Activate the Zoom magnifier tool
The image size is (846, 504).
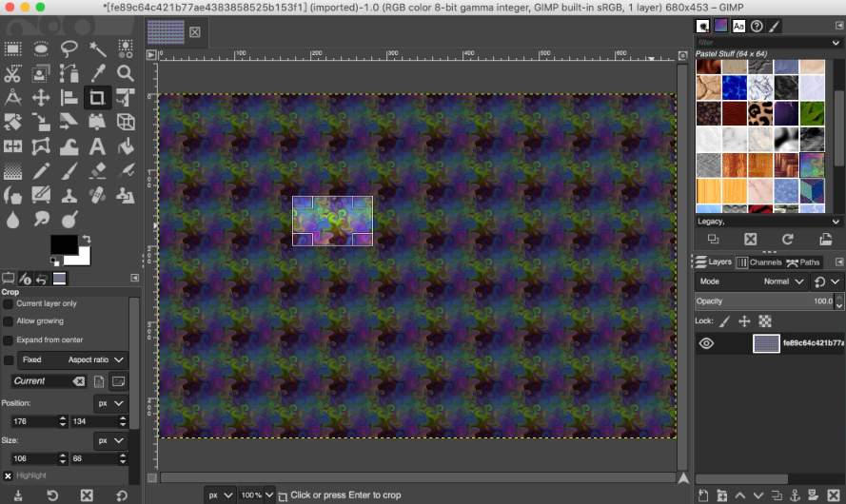click(x=125, y=73)
